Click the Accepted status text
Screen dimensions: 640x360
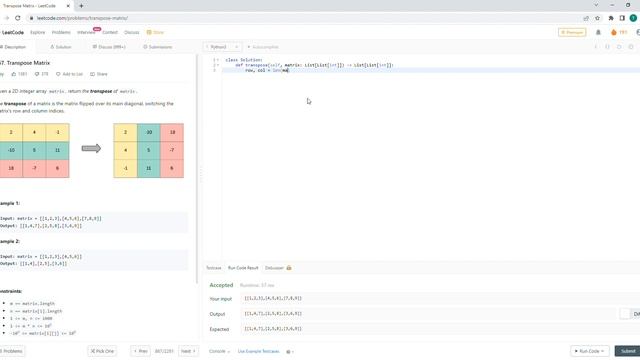(221, 285)
